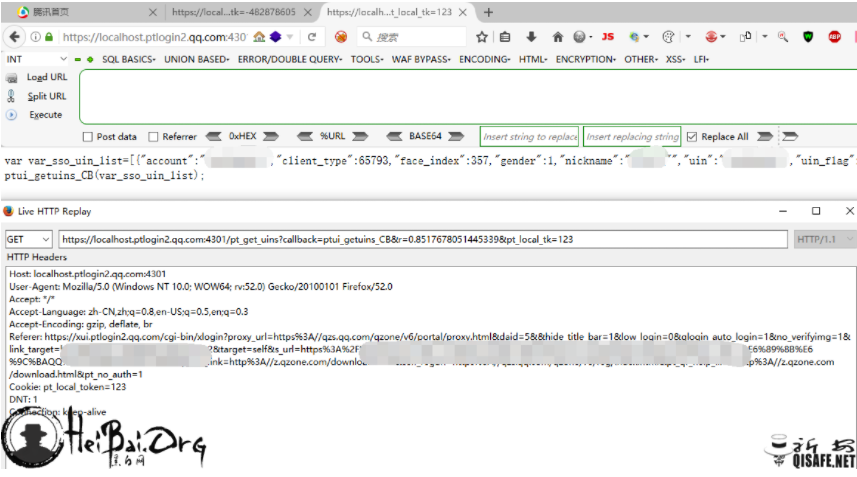Viewport: 857px width, 477px height.
Task: Open the ENCRYPTION menu
Action: click(585, 59)
